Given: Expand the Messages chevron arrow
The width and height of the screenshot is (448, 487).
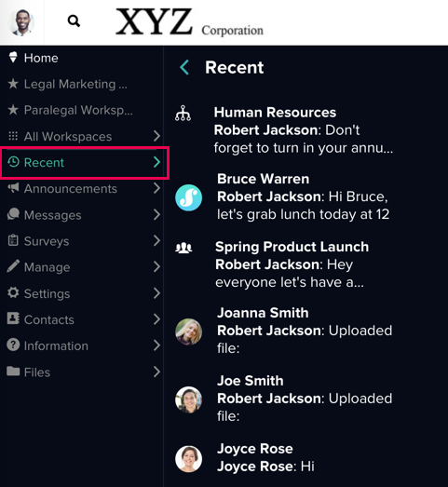Looking at the screenshot, I should (x=156, y=214).
